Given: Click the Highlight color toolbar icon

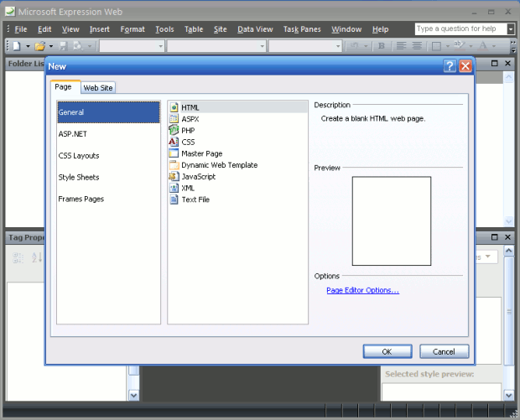Looking at the screenshot, I should tap(460, 46).
